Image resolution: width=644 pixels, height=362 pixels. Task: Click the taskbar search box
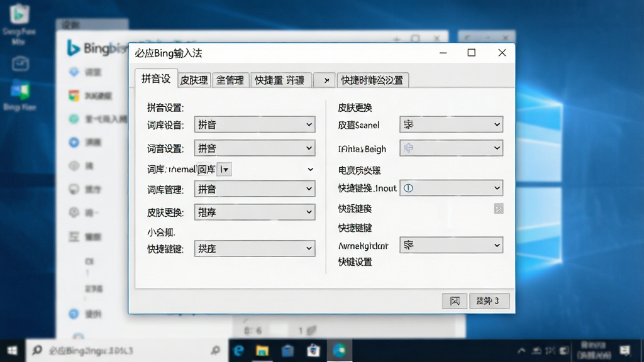point(127,351)
